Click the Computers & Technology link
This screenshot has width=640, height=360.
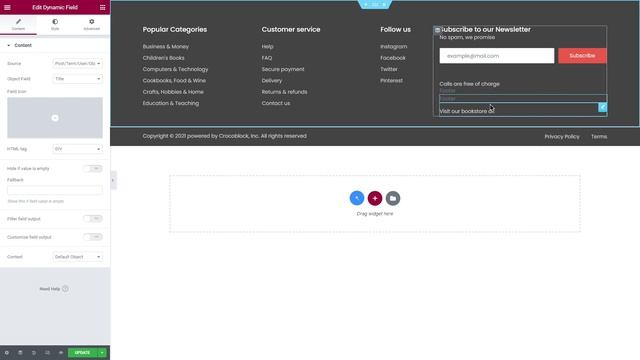pos(175,69)
